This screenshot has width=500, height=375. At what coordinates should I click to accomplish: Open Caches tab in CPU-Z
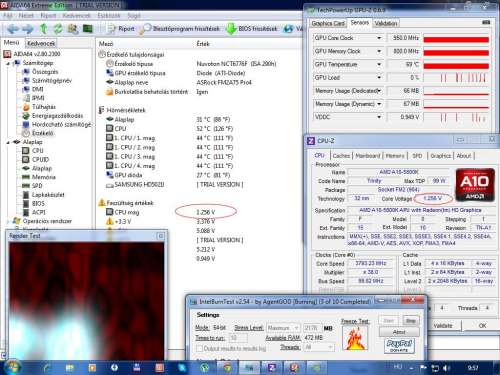(341, 156)
